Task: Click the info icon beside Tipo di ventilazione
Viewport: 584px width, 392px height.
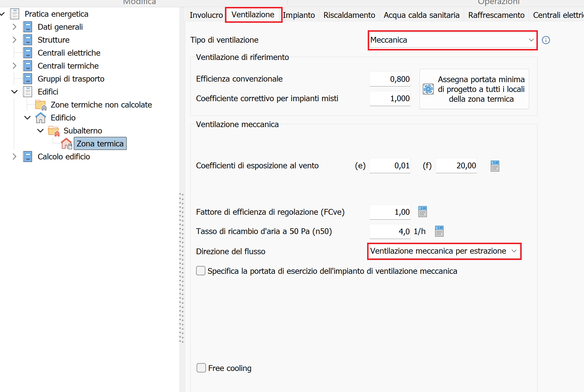Action: [x=546, y=40]
